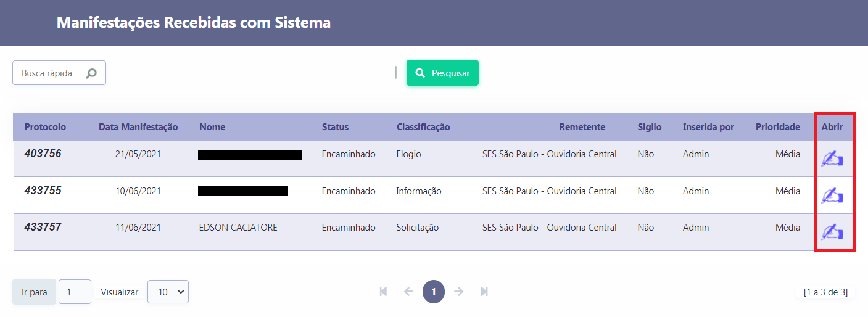The height and width of the screenshot is (317, 868).
Task: Open manifestation 403756 with edit icon
Action: [x=832, y=159]
